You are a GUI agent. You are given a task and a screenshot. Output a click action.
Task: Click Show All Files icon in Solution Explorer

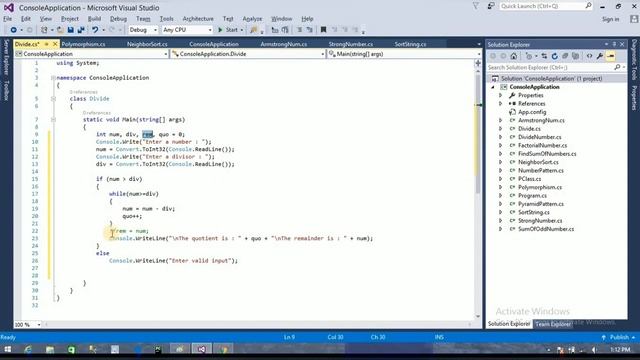point(576,56)
